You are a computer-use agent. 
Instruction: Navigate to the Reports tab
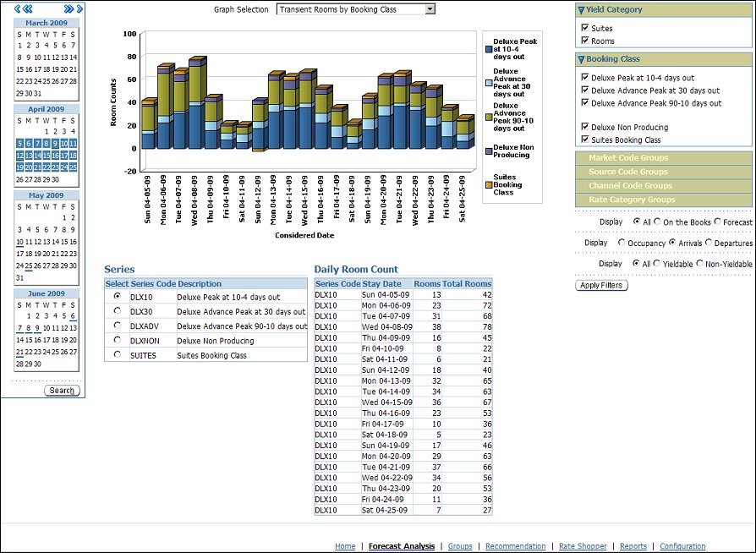pos(633,546)
